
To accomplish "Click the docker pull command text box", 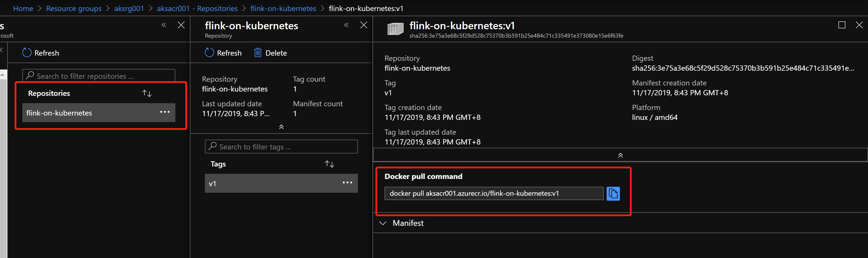I will pos(493,194).
